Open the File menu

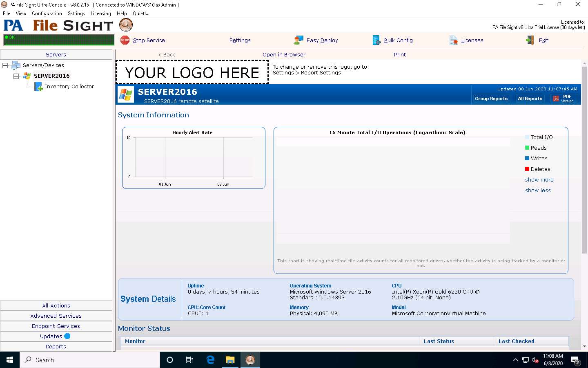click(x=7, y=13)
